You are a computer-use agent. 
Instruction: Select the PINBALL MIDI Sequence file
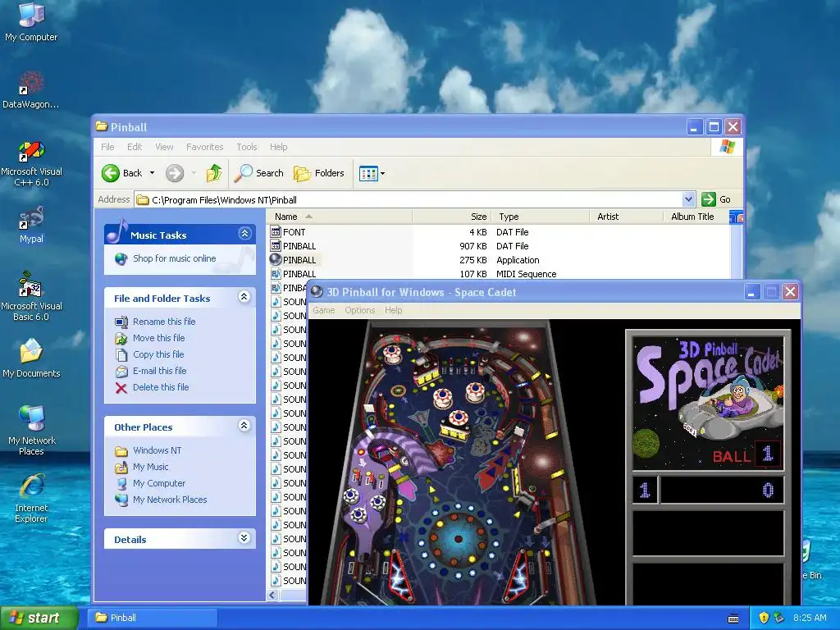tap(294, 274)
